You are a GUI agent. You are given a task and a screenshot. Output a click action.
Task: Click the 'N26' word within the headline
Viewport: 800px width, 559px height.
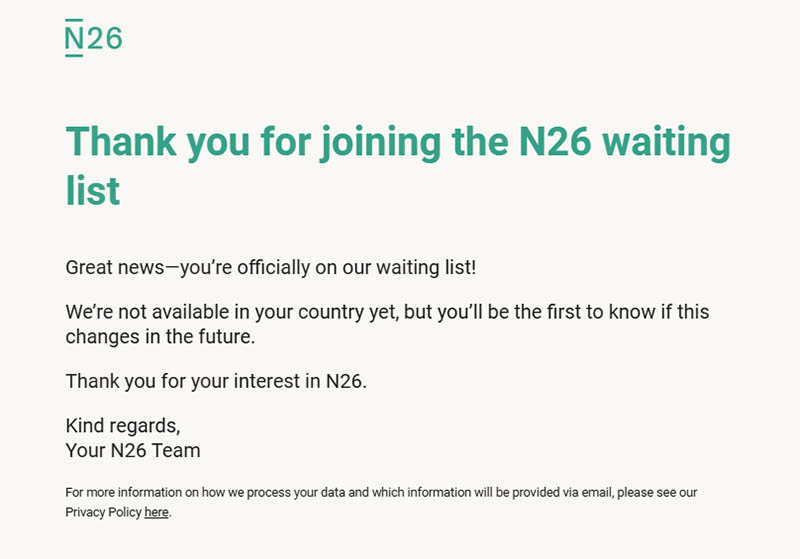pyautogui.click(x=555, y=141)
